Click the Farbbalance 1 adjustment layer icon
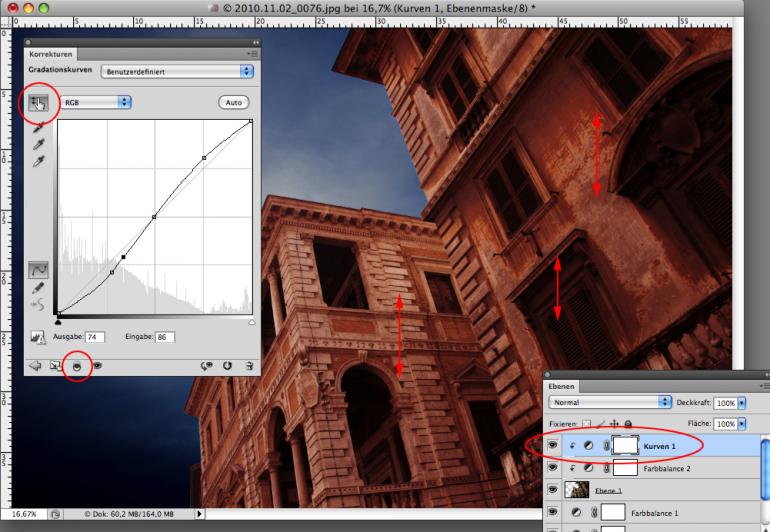The height and width of the screenshot is (532, 770). click(x=577, y=513)
